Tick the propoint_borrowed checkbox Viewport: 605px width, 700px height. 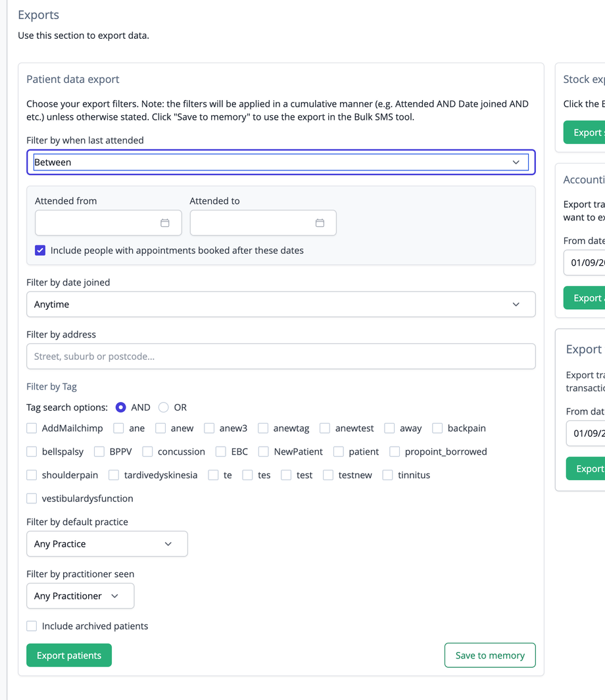[x=395, y=451]
